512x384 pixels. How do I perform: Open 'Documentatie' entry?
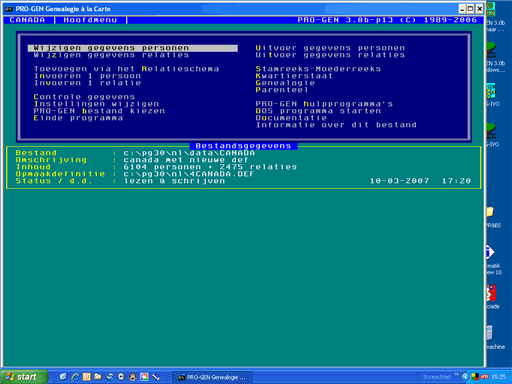[291, 118]
